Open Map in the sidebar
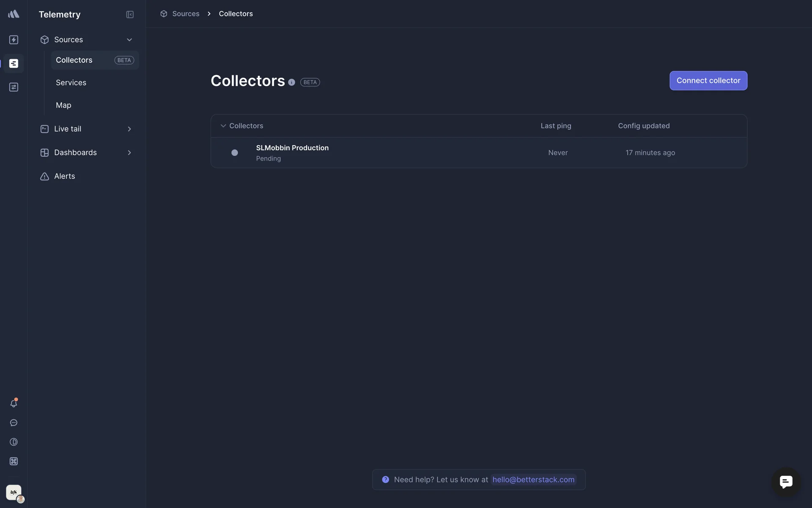 click(x=63, y=105)
